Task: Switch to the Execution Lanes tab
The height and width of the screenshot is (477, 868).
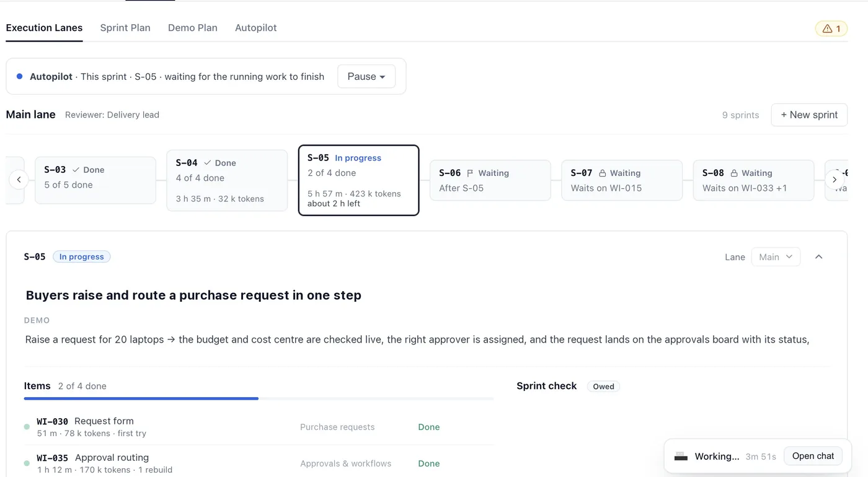Action: [44, 28]
